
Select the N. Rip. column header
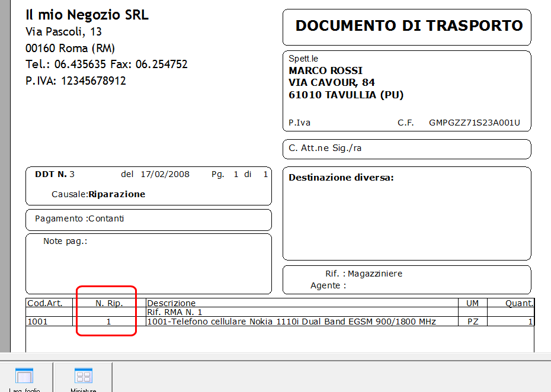(109, 303)
